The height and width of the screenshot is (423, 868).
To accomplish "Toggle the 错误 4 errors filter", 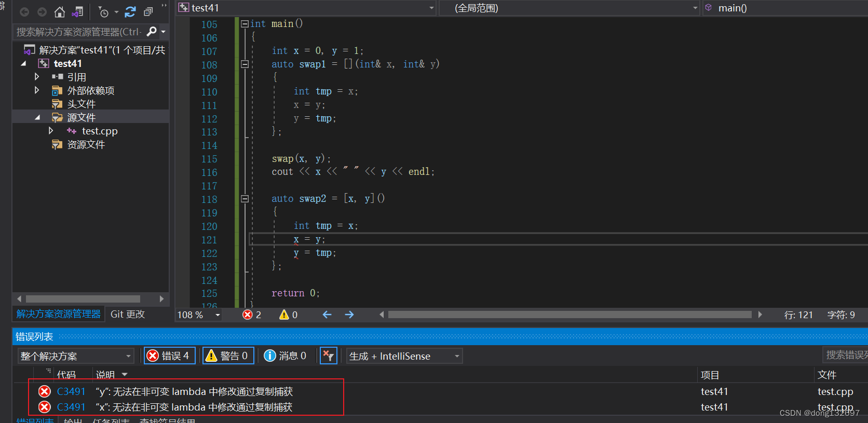I will [170, 356].
